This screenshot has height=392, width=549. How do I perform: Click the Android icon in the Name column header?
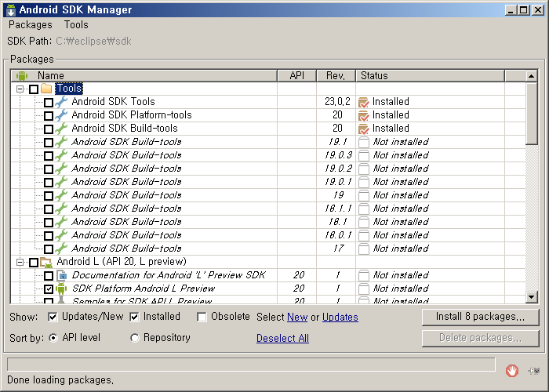(22, 75)
